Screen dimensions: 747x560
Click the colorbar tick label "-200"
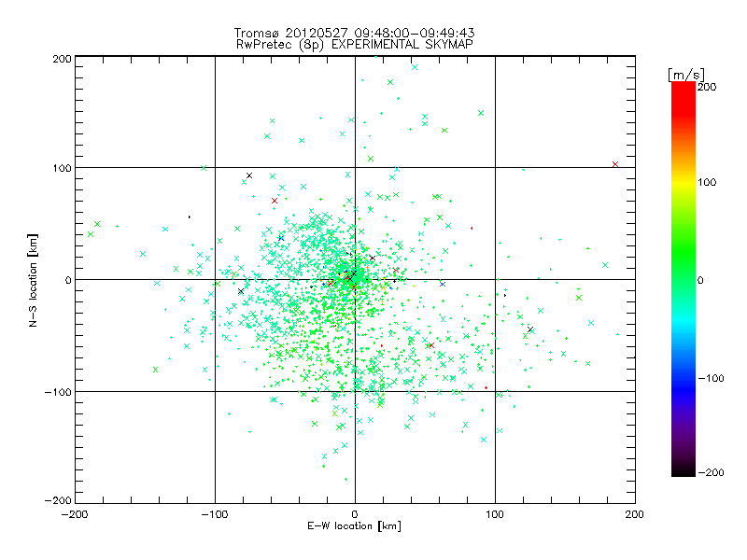(x=711, y=473)
